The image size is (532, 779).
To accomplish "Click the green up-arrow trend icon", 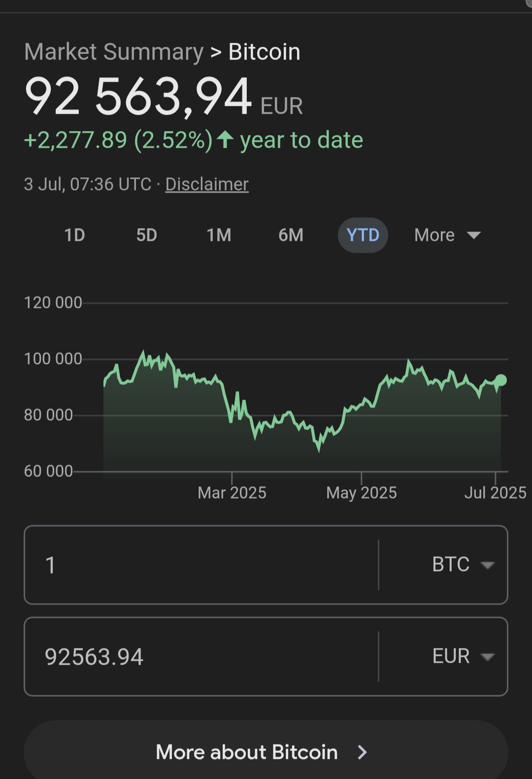I will (x=225, y=139).
